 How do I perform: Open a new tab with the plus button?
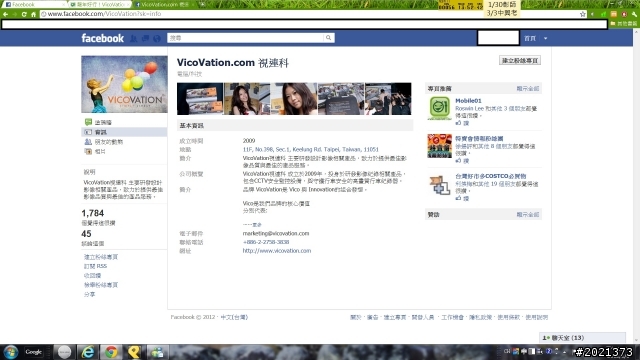pyautogui.click(x=203, y=4)
